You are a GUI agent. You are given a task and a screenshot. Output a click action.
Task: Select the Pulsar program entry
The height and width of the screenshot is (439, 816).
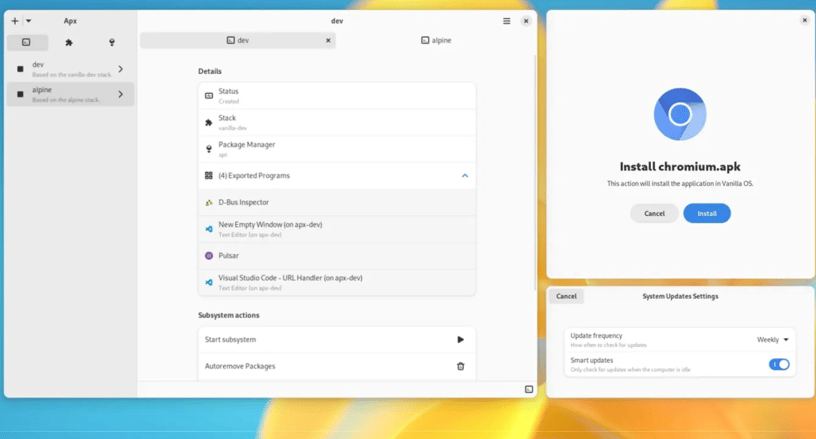click(x=337, y=255)
